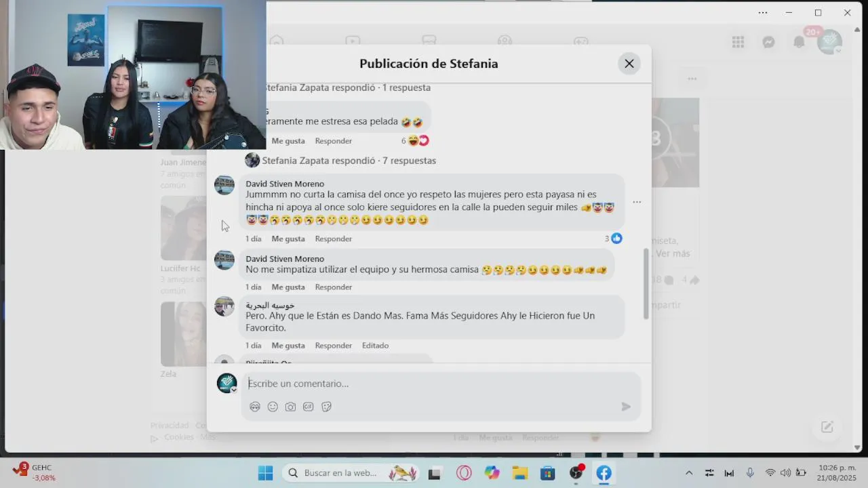This screenshot has height=488, width=868.
Task: Open the account profile menu avatar
Action: (829, 42)
